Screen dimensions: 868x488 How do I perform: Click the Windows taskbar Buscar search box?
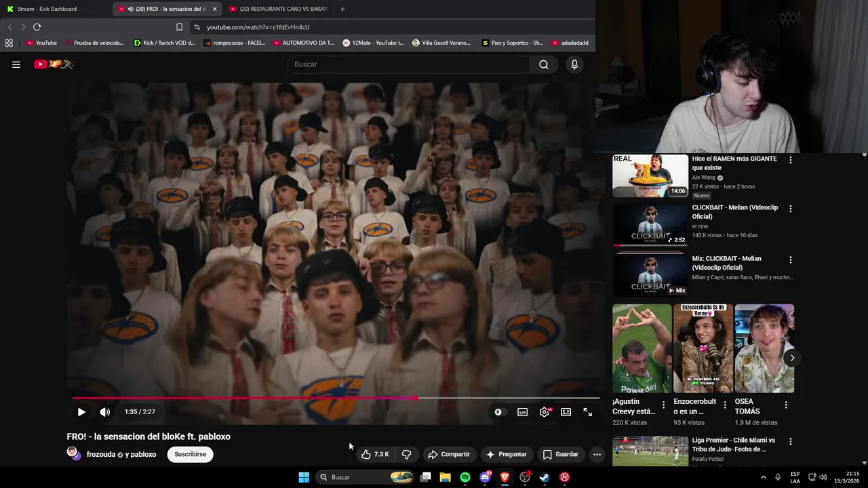coord(366,477)
